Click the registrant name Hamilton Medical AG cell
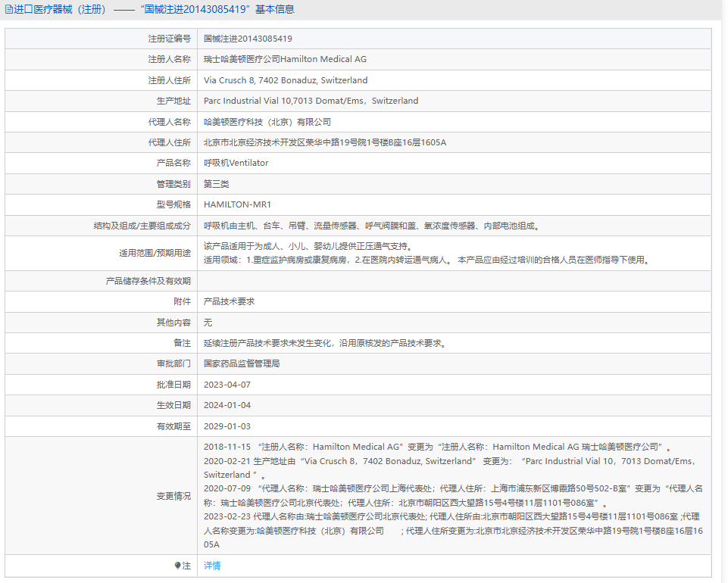This screenshot has height=583, width=728. 285,59
